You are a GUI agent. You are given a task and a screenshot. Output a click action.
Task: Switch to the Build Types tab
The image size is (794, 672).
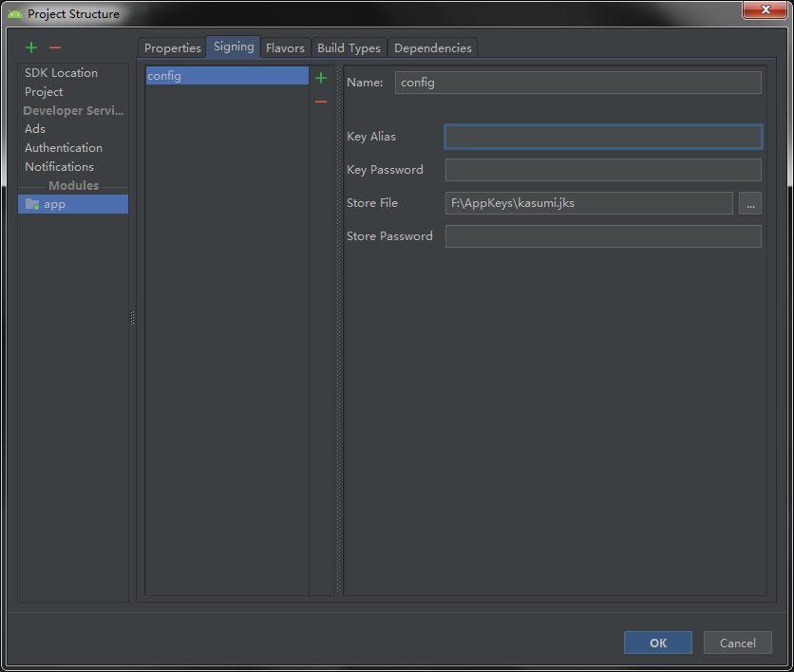coord(349,47)
